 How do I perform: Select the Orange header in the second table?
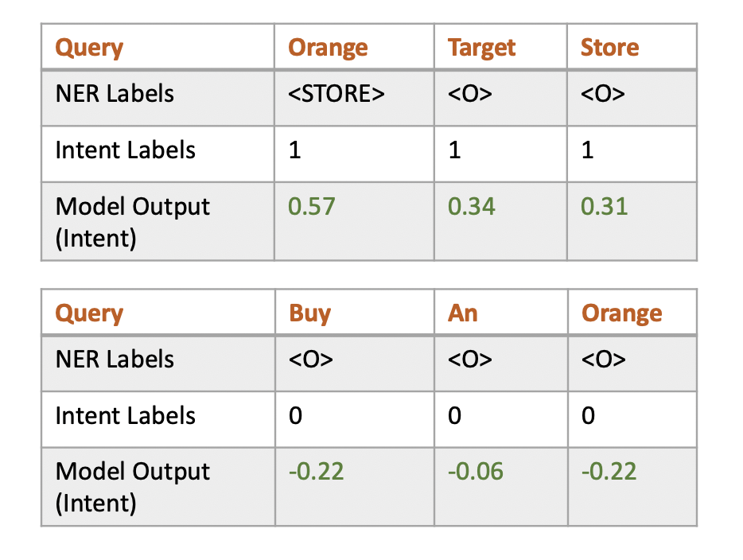[x=622, y=313]
